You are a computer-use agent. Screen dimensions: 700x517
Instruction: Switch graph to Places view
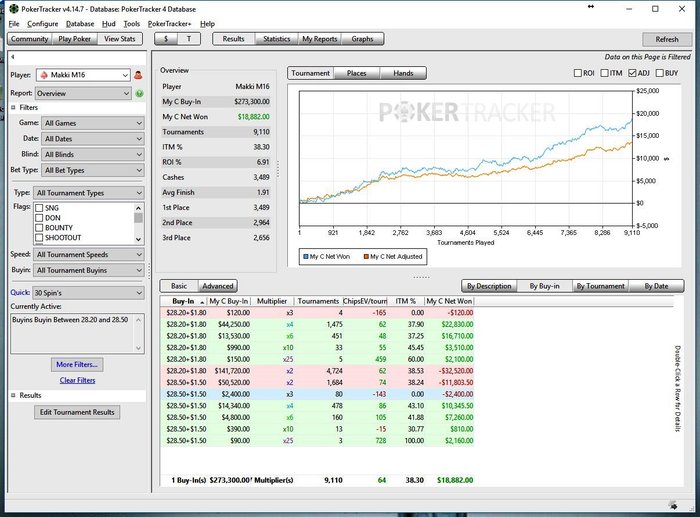point(356,73)
